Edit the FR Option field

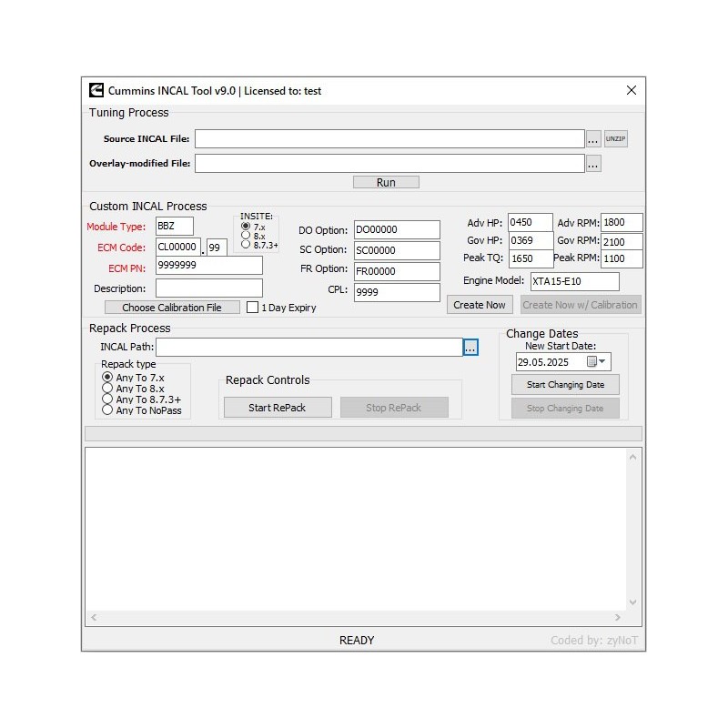click(397, 271)
